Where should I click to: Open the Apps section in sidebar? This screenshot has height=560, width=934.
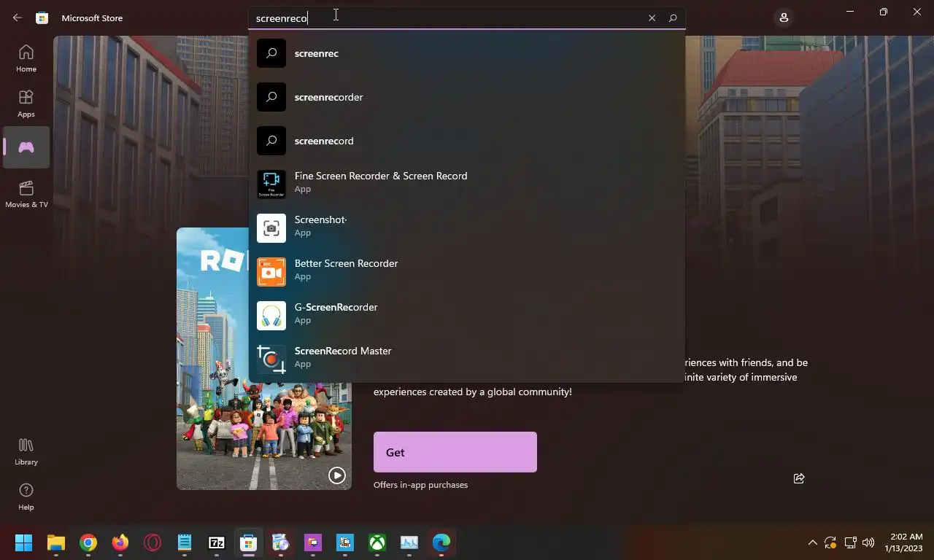26,104
